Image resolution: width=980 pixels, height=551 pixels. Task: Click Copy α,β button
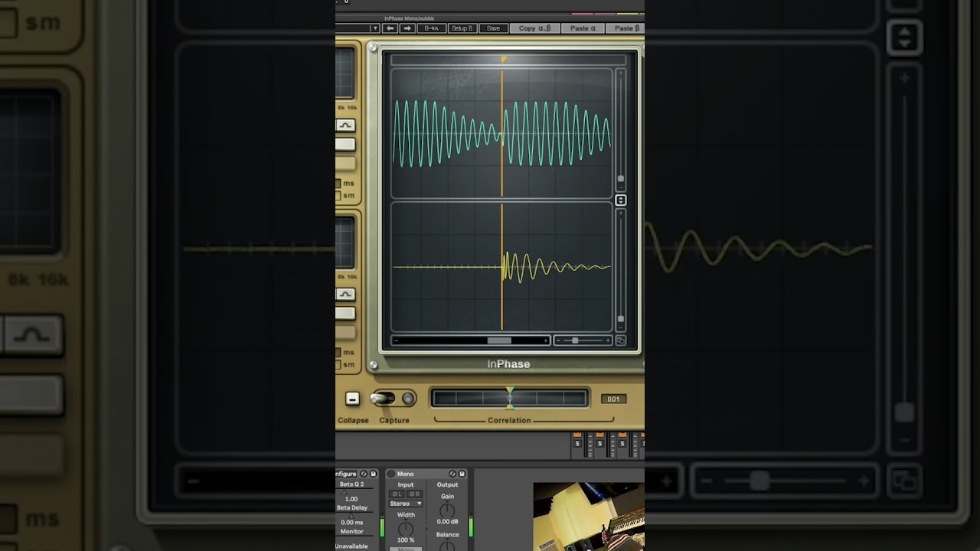534,28
